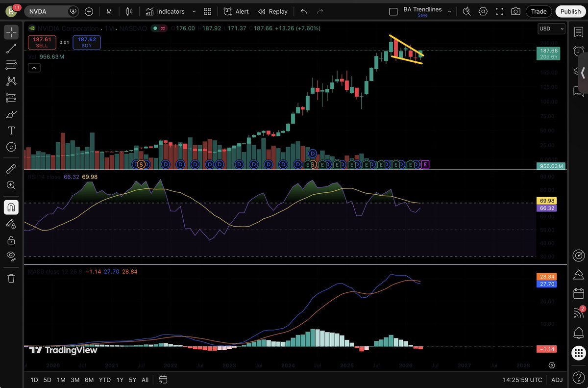Collapse the indicator legend arrow under Vol

[34, 68]
